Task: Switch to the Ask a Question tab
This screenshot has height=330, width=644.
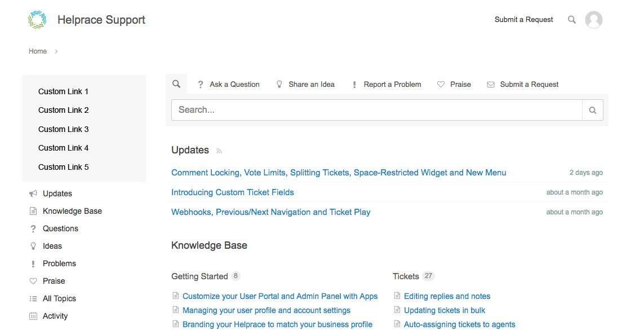Action: (228, 85)
